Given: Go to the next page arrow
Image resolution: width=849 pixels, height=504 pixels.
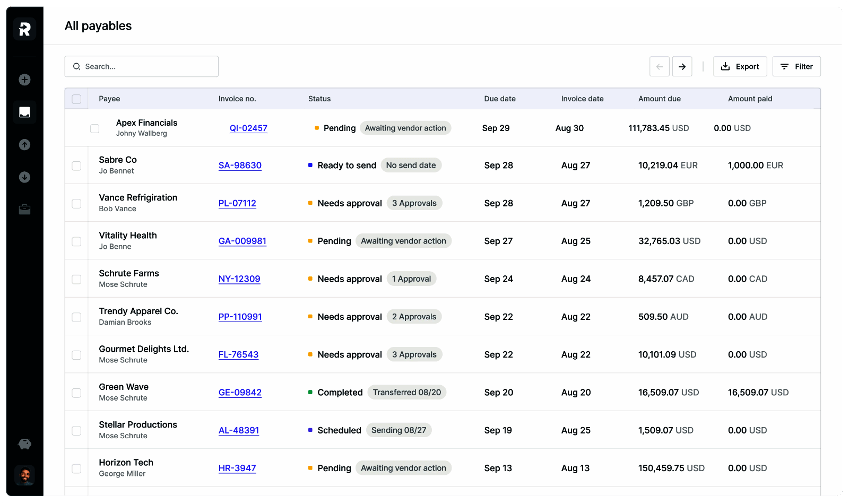Looking at the screenshot, I should click(682, 67).
